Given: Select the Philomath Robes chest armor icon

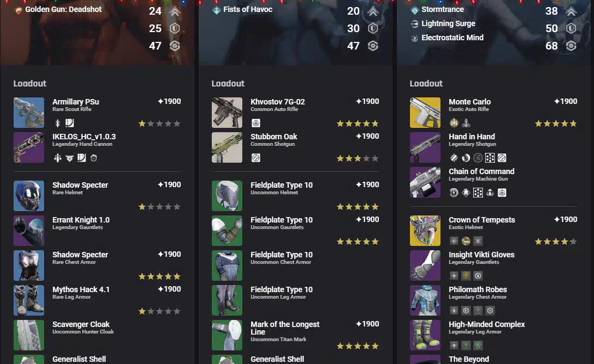Looking at the screenshot, I should [x=425, y=300].
